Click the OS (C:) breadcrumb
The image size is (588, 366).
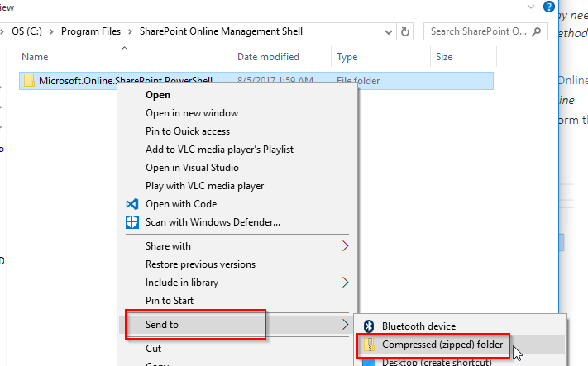[26, 31]
